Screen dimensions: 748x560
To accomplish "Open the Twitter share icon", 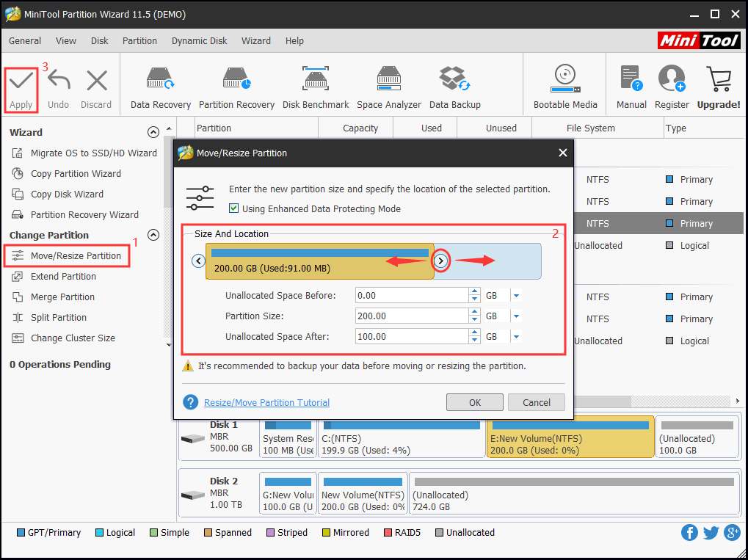I will [711, 532].
